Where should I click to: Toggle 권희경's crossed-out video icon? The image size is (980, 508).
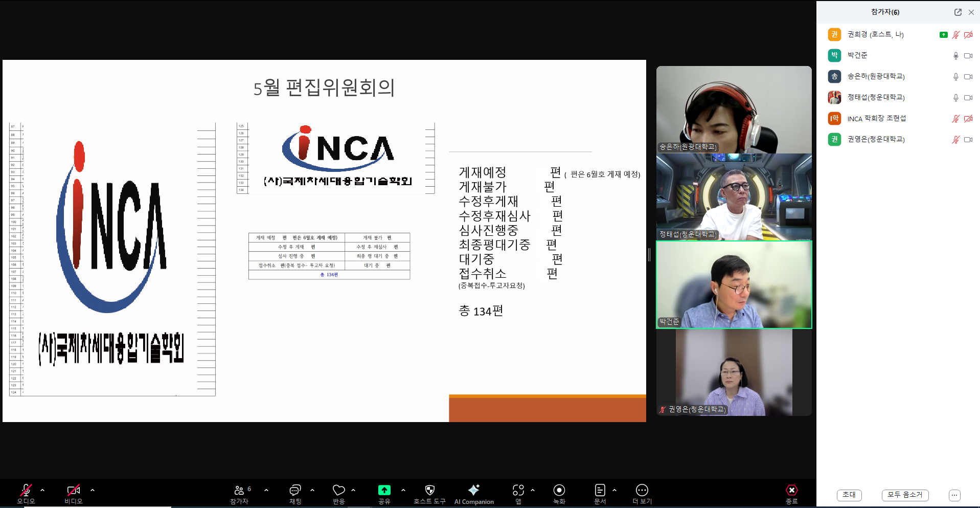pos(968,35)
